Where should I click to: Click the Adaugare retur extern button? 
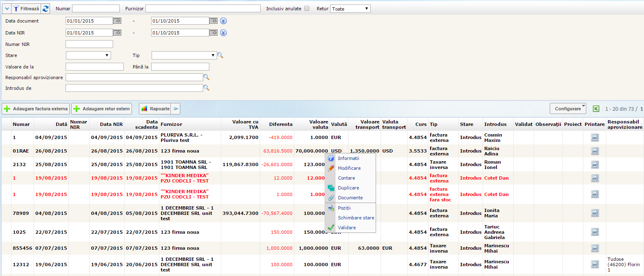[x=102, y=109]
